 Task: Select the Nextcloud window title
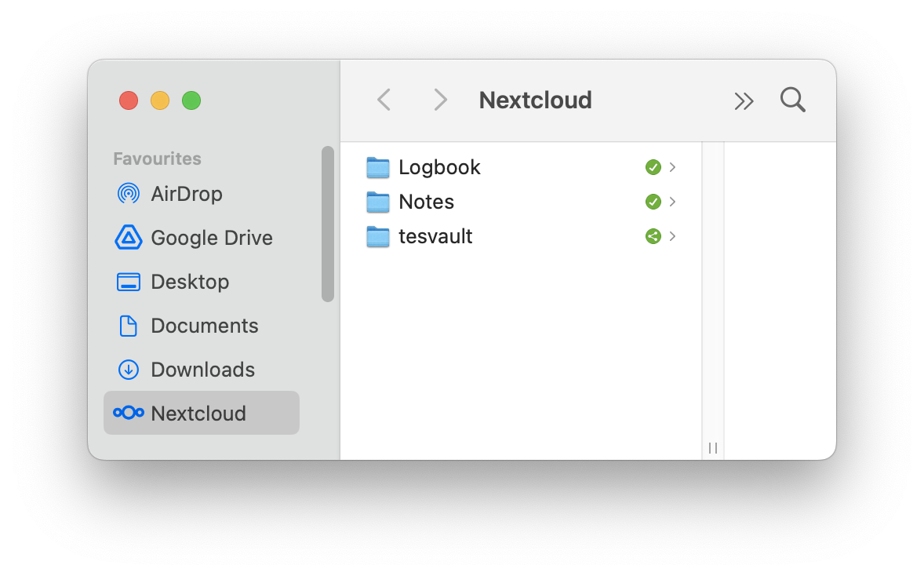[535, 100]
